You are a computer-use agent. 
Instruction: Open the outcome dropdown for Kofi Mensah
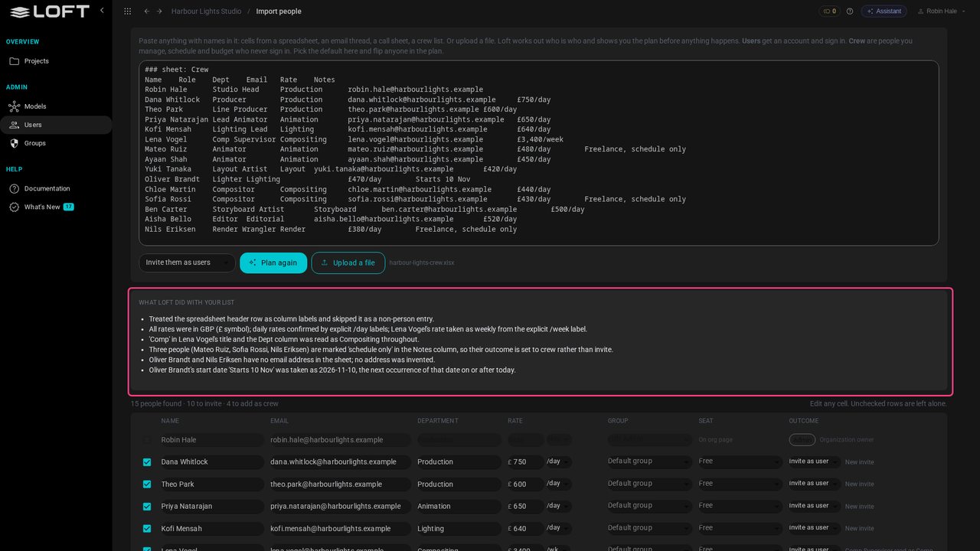[814, 529]
